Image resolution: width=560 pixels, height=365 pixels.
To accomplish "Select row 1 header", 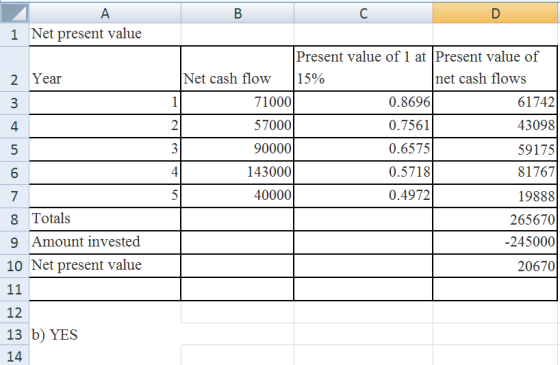I will tap(14, 34).
